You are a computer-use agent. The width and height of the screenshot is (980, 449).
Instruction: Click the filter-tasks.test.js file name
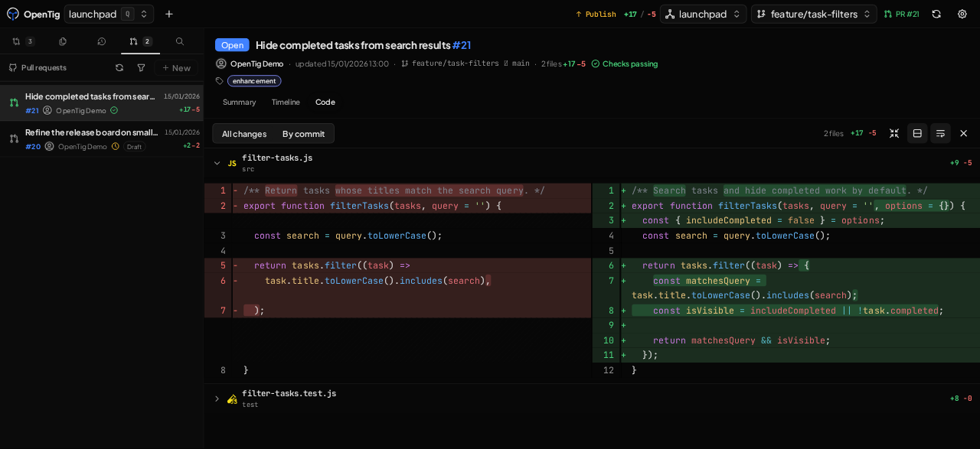point(289,393)
